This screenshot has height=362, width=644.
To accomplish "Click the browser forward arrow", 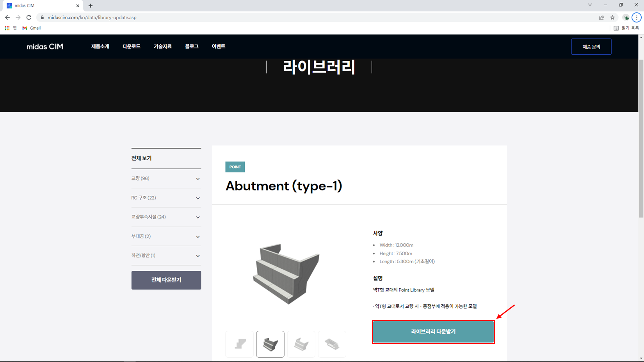I will (x=18, y=18).
